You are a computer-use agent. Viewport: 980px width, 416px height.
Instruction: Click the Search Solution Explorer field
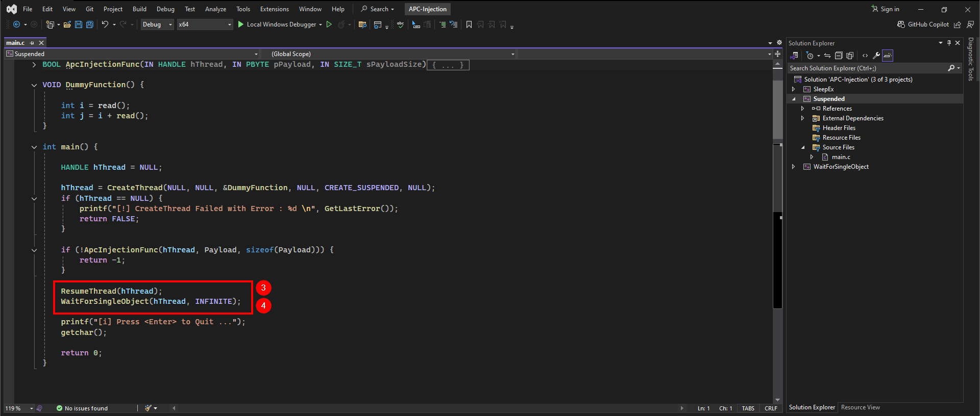click(868, 68)
